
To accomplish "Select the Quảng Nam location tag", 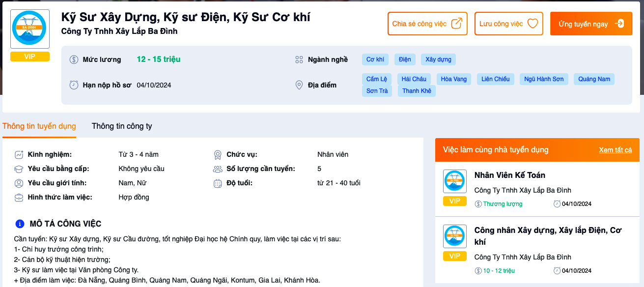I will 594,79.
